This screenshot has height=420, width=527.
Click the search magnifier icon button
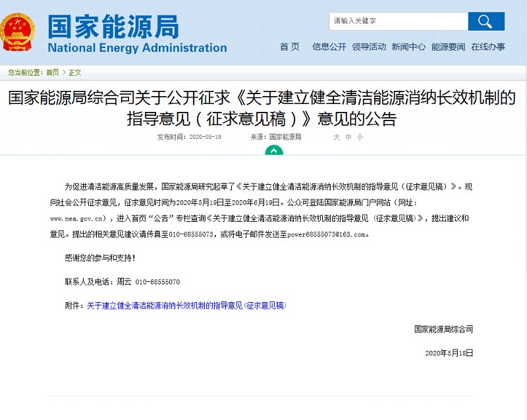(485, 22)
